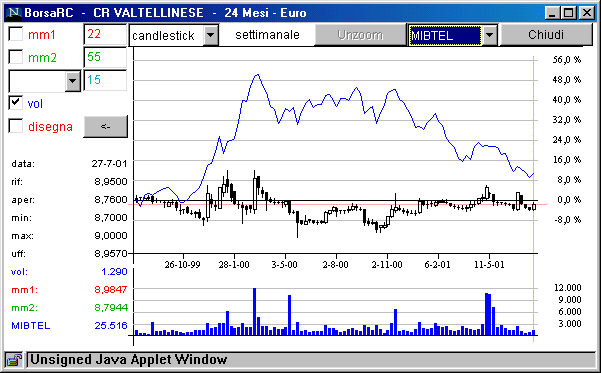Click the 6-2-01 date axis label
601x373 pixels.
point(437,265)
